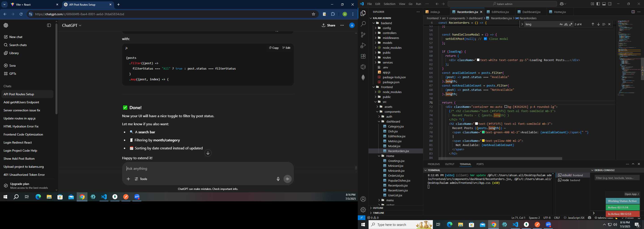Click scroll to bottom arrow button
The width and height of the screenshot is (644, 229).
coord(208,153)
